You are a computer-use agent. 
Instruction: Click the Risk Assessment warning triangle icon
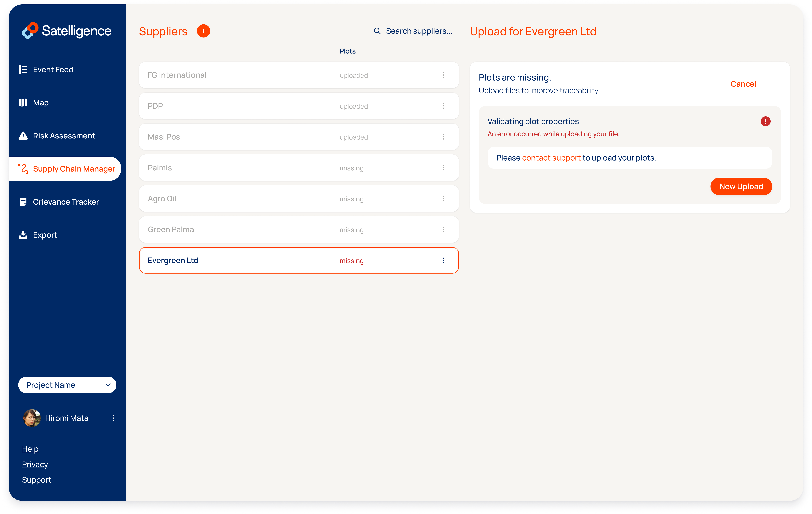click(23, 136)
